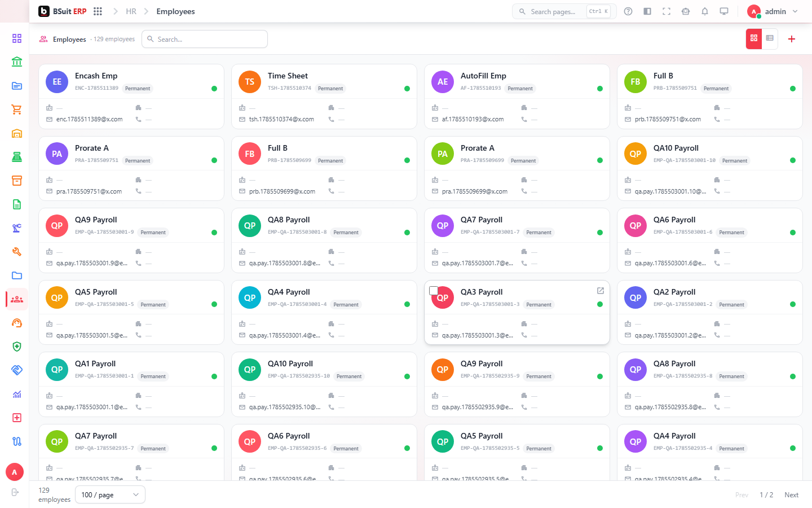This screenshot has width=812, height=508.
Task: Select the AutoFill Emp employee name
Action: 483,76
